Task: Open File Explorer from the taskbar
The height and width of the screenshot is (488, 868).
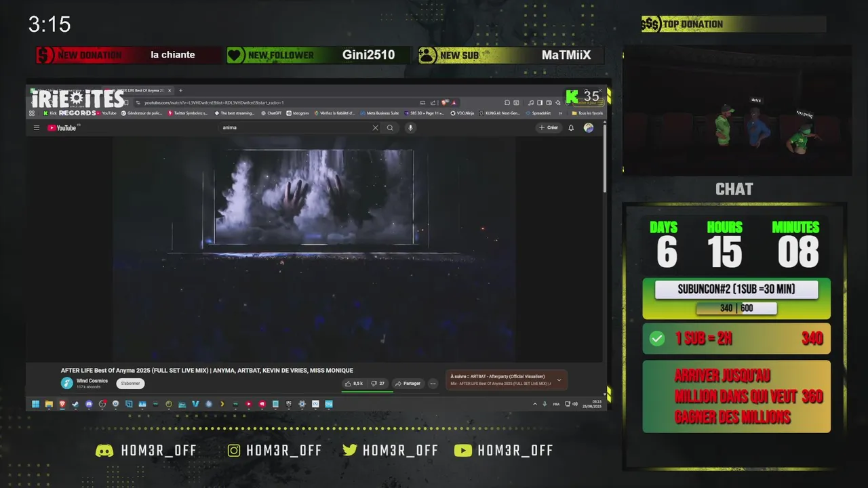Action: [49, 404]
